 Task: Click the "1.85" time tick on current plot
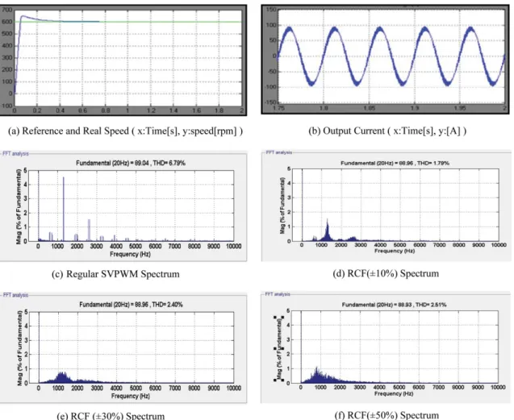pos(369,108)
